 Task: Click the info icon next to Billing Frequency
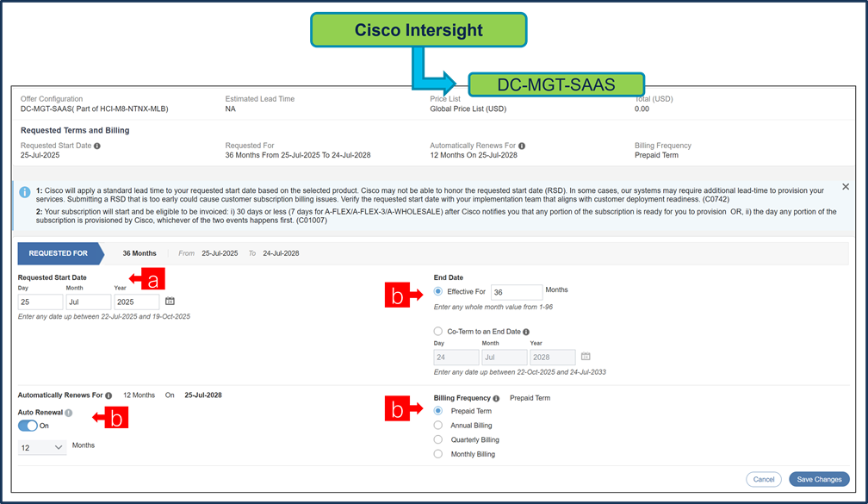tap(497, 398)
